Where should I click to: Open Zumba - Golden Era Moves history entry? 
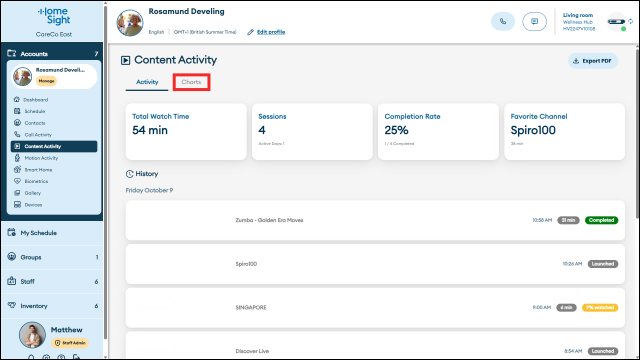375,220
